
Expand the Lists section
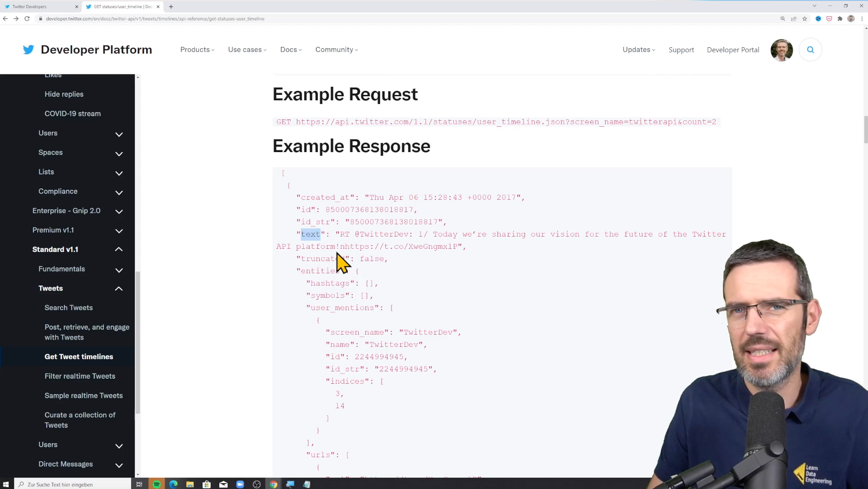click(119, 173)
